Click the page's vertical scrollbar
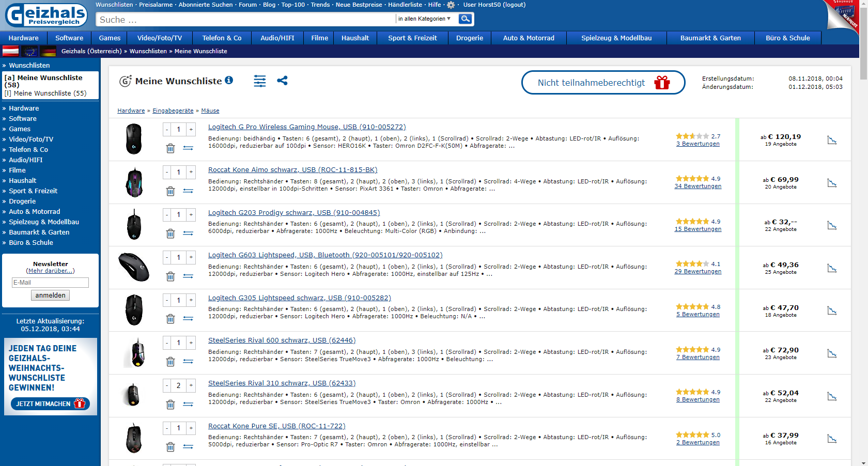868x466 pixels. (x=863, y=232)
